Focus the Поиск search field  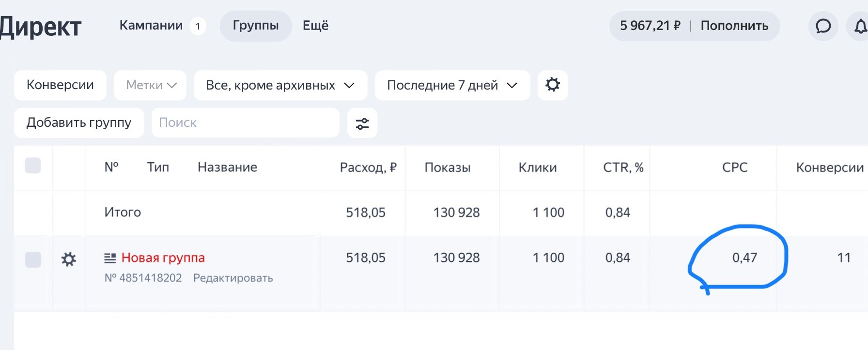point(245,123)
